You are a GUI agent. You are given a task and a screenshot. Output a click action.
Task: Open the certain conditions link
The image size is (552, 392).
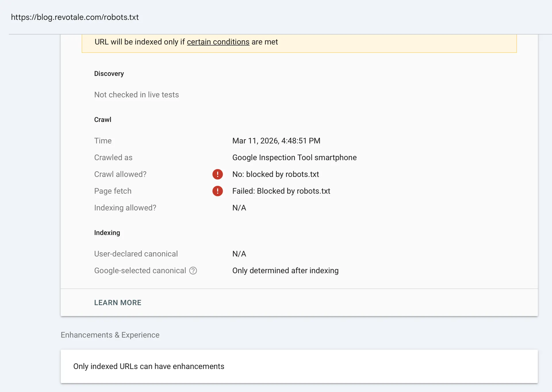coord(218,42)
